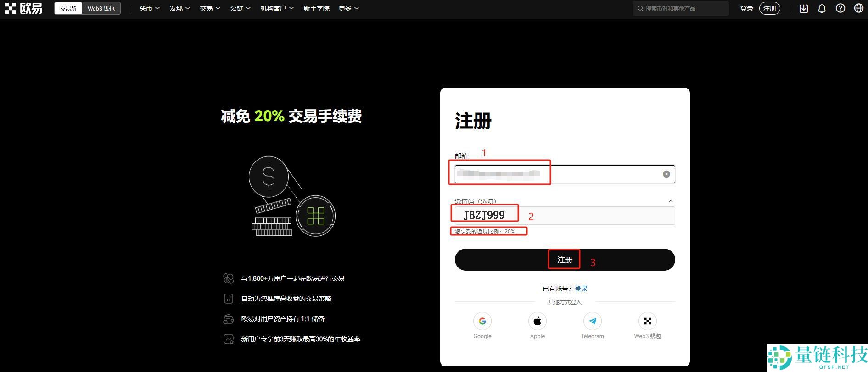Open the notifications bell icon

(x=822, y=8)
